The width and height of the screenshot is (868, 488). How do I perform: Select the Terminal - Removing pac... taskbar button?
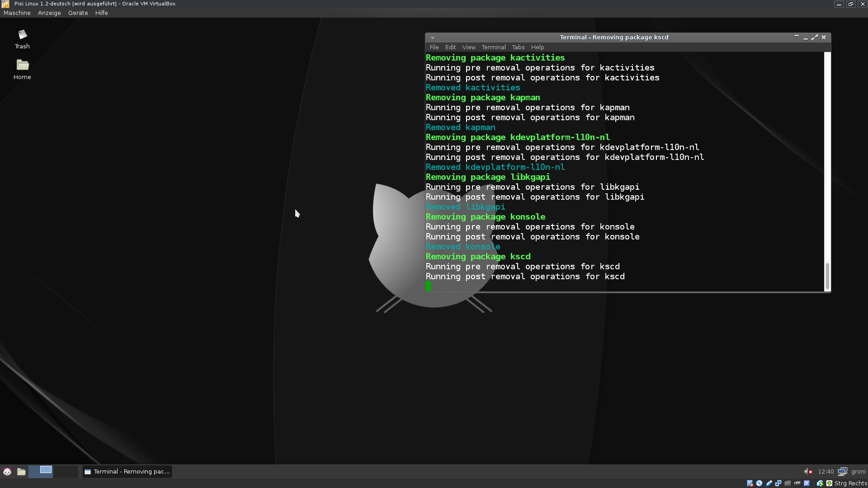[x=127, y=472]
